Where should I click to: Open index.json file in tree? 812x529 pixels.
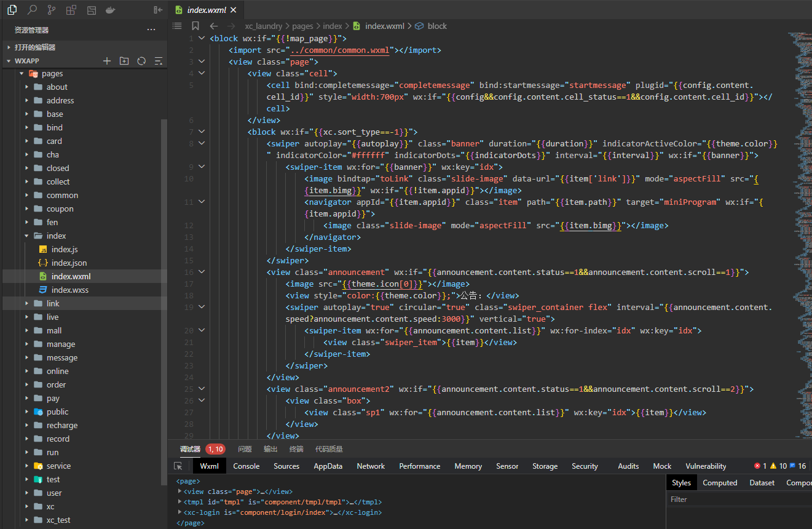point(69,263)
